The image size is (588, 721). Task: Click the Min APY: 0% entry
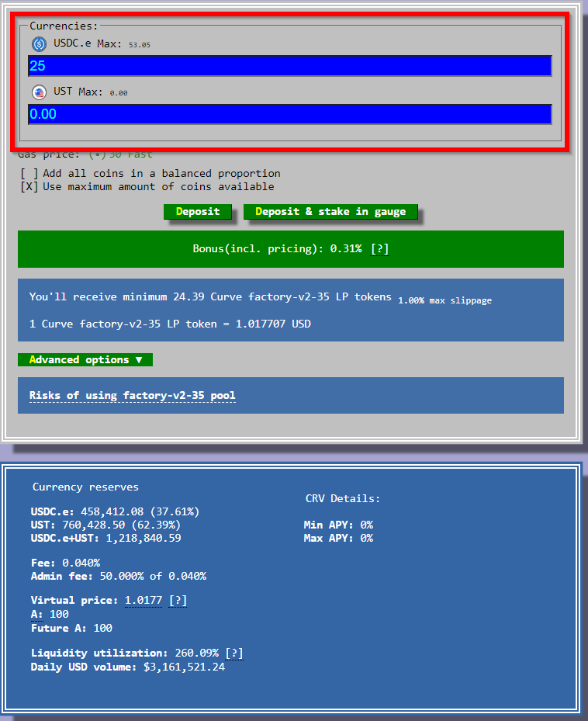coord(338,525)
